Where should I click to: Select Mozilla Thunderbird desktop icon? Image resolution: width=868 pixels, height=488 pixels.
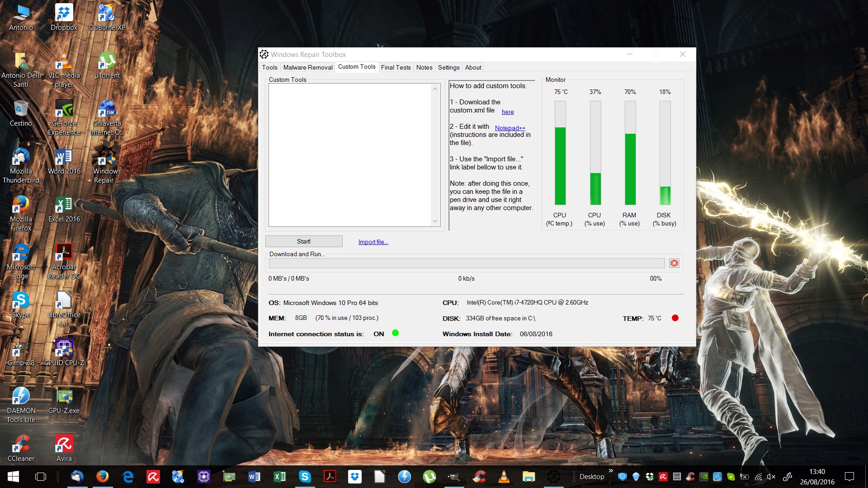pyautogui.click(x=21, y=166)
